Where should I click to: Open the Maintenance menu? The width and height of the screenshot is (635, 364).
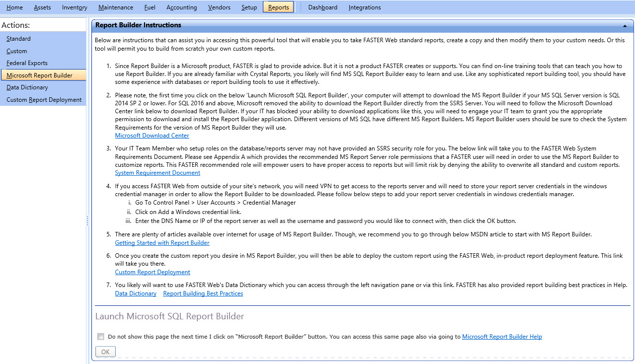click(x=116, y=7)
